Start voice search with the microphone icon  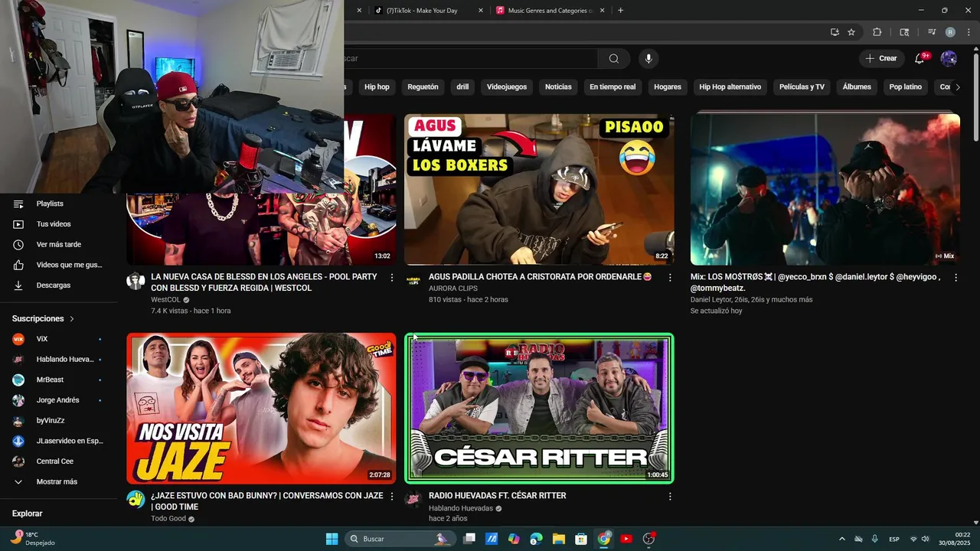pyautogui.click(x=648, y=59)
